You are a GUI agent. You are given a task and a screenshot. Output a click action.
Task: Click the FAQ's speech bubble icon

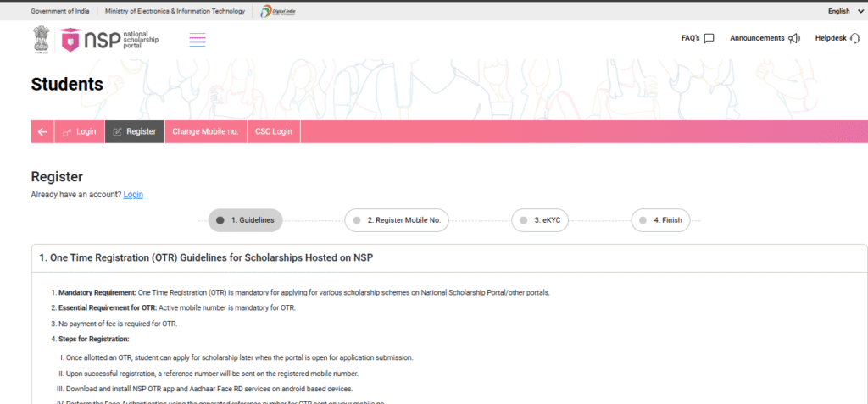[x=709, y=38]
